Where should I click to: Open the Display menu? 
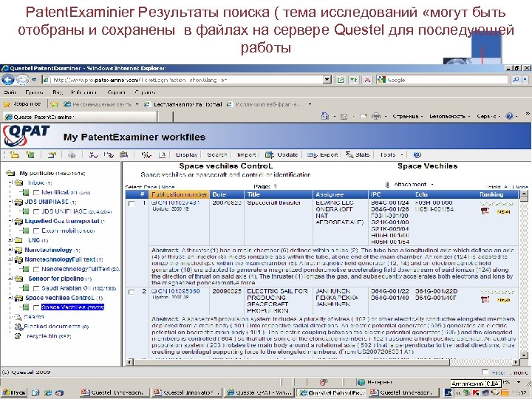click(187, 154)
